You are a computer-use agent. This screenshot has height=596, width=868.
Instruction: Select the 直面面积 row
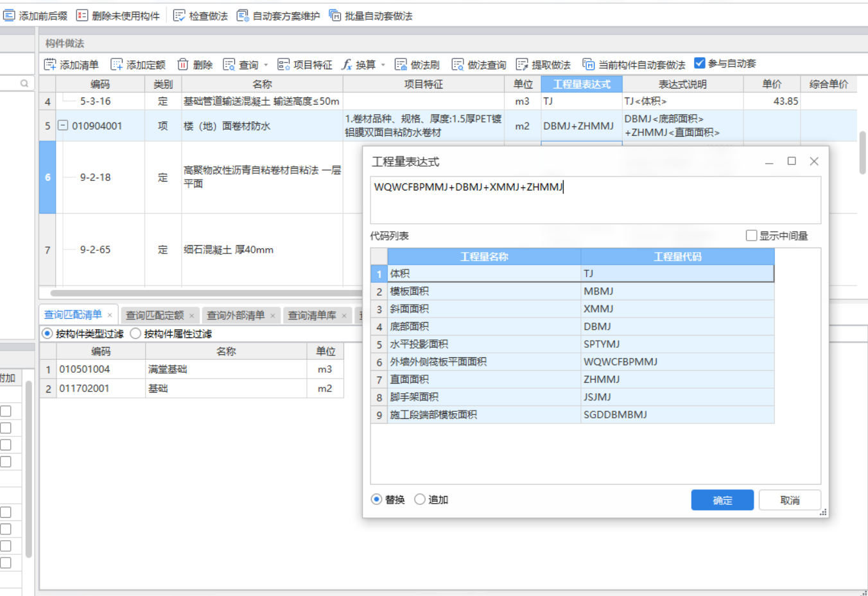tap(572, 379)
